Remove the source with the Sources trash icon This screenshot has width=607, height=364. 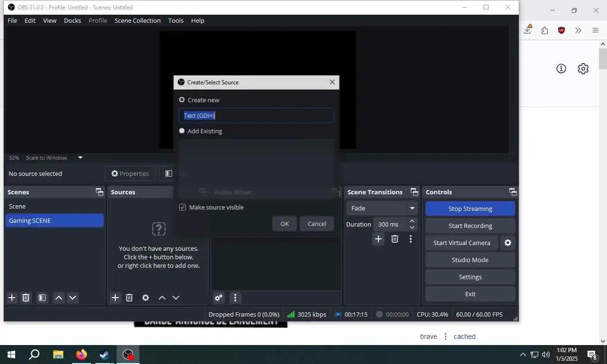(129, 298)
